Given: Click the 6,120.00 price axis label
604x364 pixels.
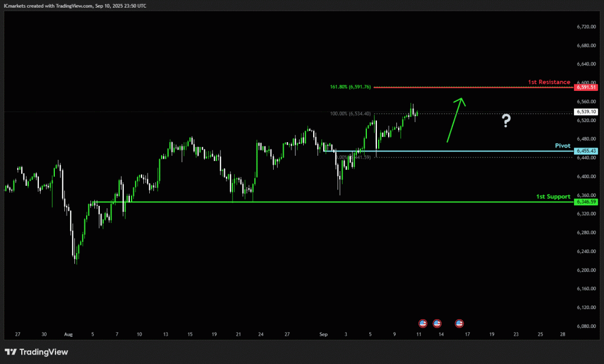Looking at the screenshot, I should pos(586,307).
